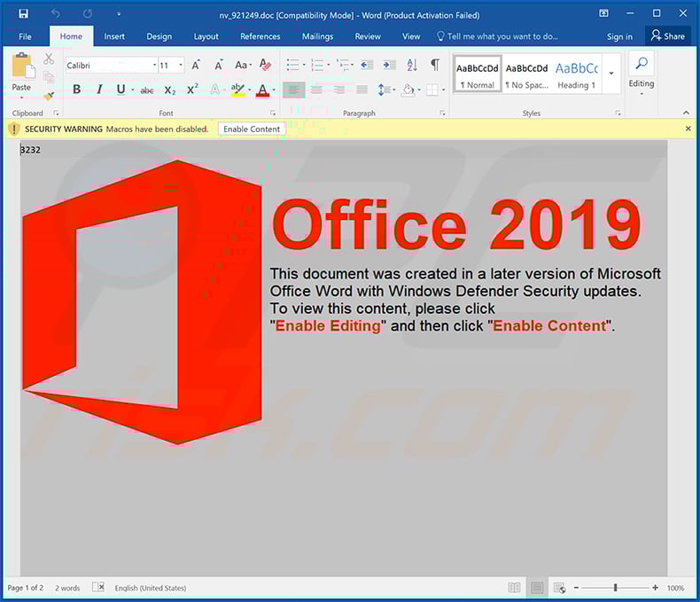
Task: Toggle italic formatting
Action: (99, 90)
